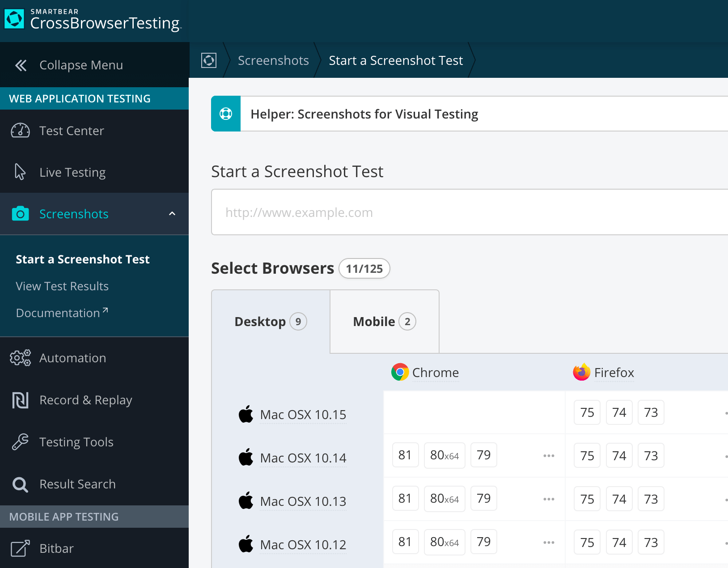
Task: Collapse the Screenshots submenu chevron
Action: (x=172, y=214)
